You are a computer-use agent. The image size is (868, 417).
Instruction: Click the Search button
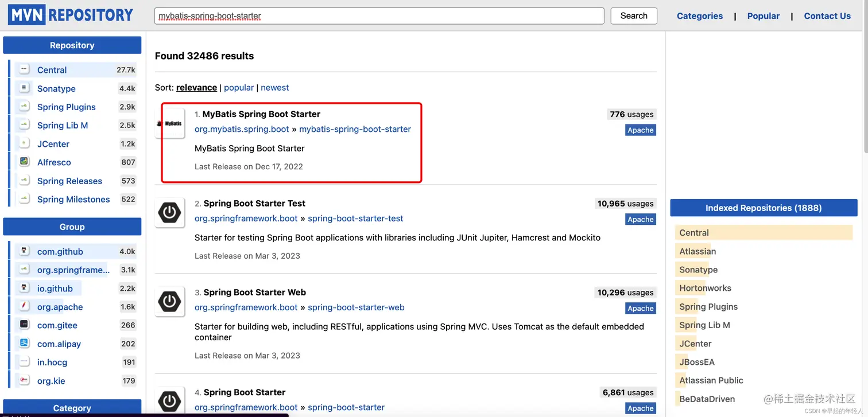click(x=634, y=15)
